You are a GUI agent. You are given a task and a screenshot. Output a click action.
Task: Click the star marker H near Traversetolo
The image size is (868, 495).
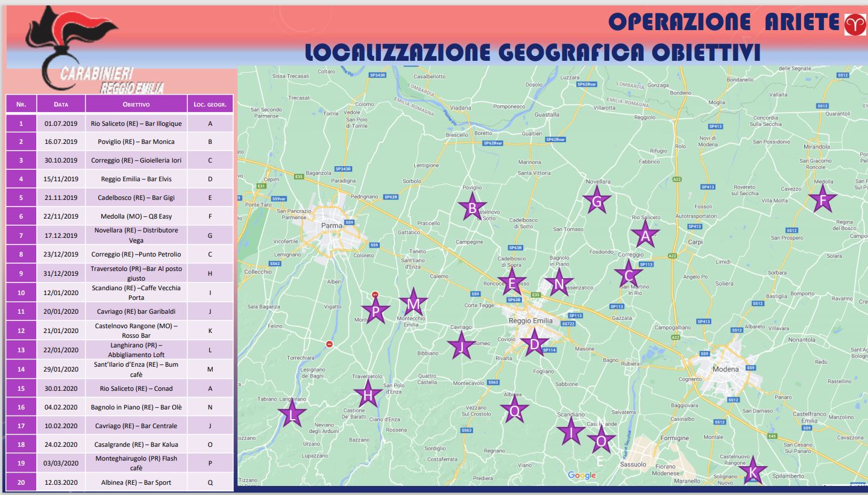368,394
